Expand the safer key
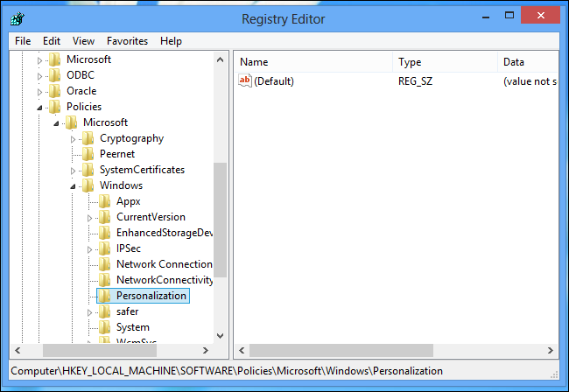Image resolution: width=569 pixels, height=392 pixels. pyautogui.click(x=89, y=312)
